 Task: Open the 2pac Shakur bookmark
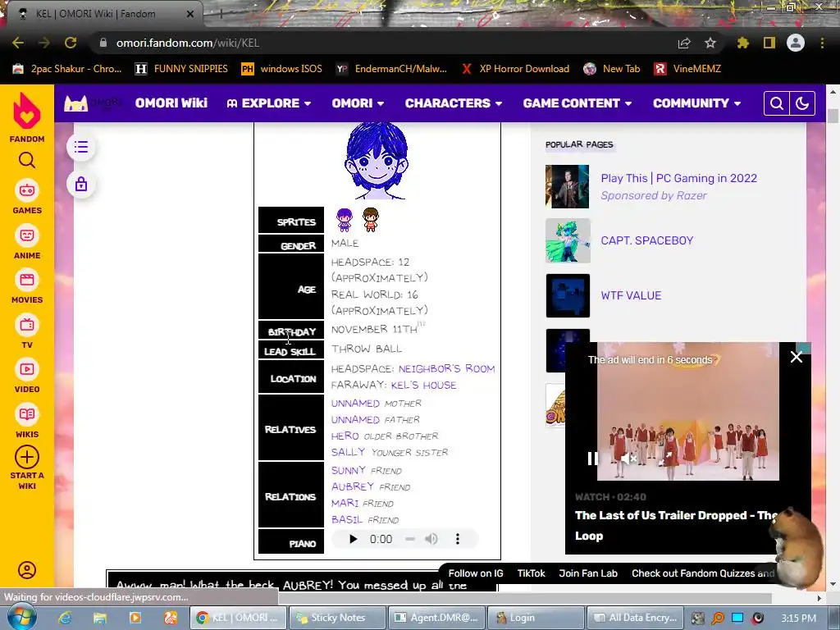pos(67,69)
